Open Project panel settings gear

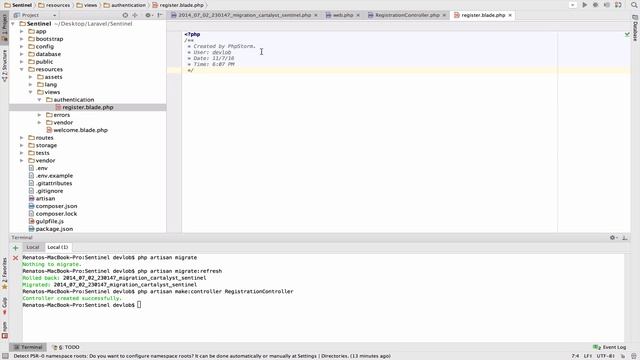coord(148,15)
